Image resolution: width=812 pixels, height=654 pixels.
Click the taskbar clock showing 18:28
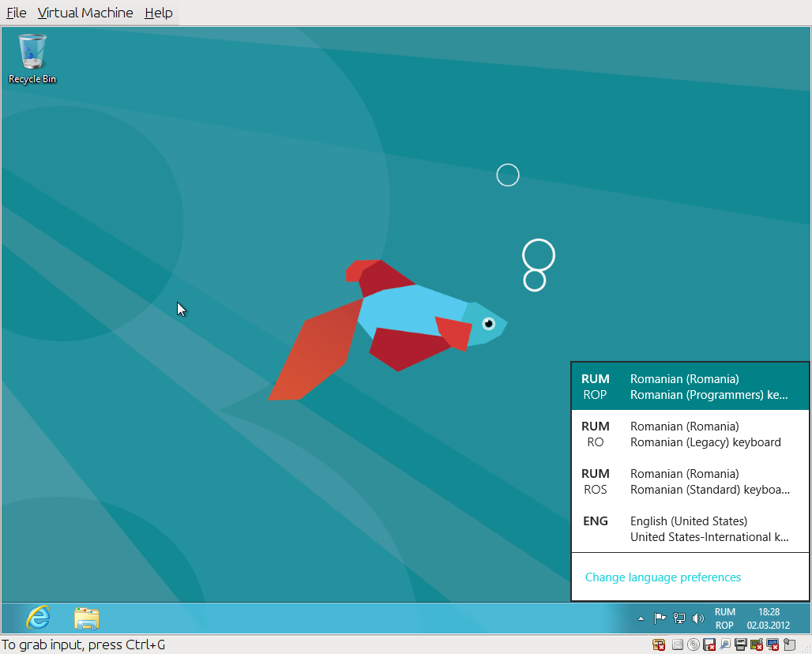(x=769, y=618)
